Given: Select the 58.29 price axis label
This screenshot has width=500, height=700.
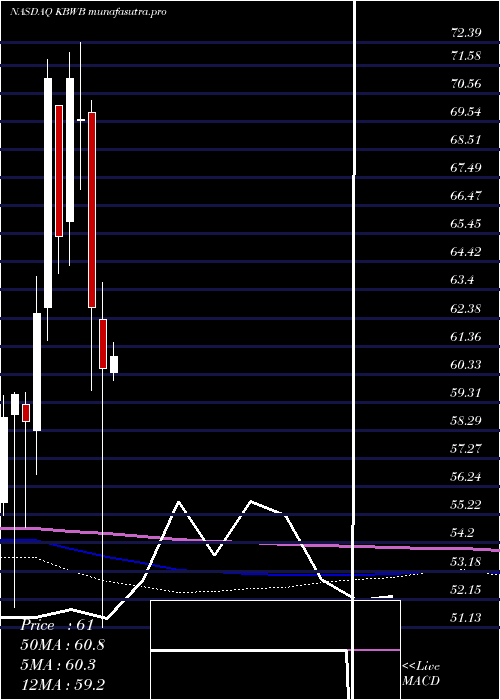Looking at the screenshot, I should click(x=466, y=421).
